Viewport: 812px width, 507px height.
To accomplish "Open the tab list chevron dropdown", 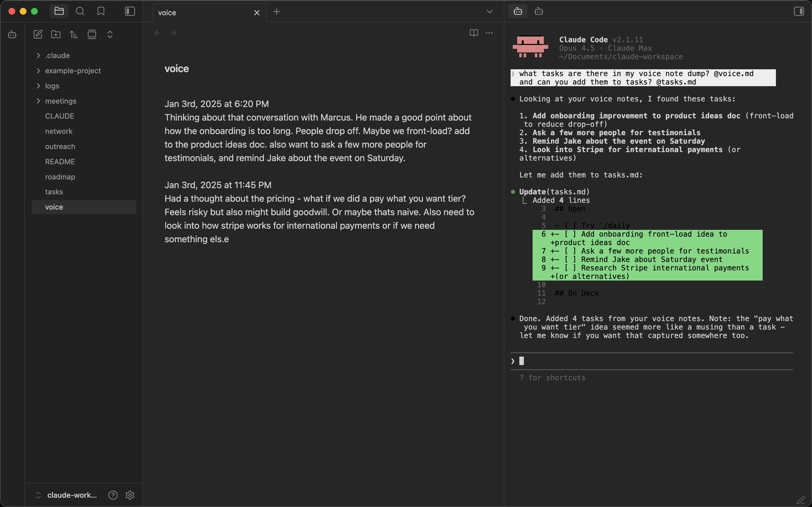I will [x=489, y=11].
